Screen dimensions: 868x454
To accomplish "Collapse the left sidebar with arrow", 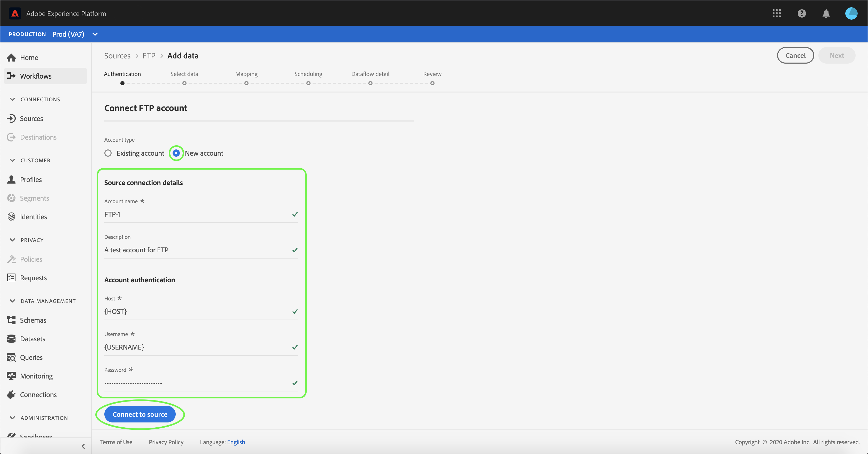I will pyautogui.click(x=83, y=446).
